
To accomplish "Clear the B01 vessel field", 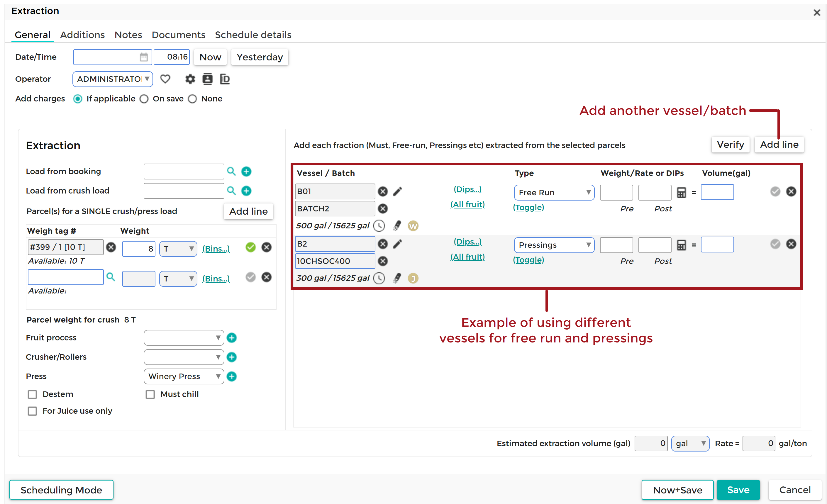I will 383,191.
